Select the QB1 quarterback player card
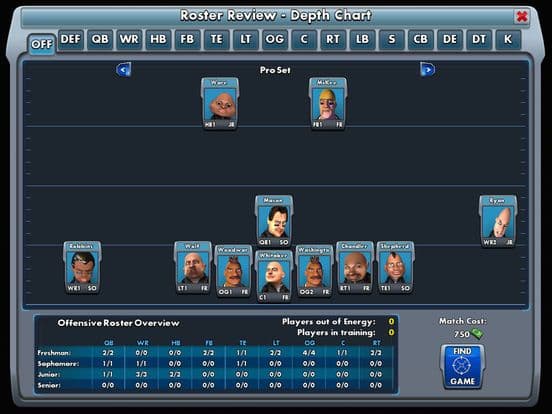552x414 pixels. point(274,221)
